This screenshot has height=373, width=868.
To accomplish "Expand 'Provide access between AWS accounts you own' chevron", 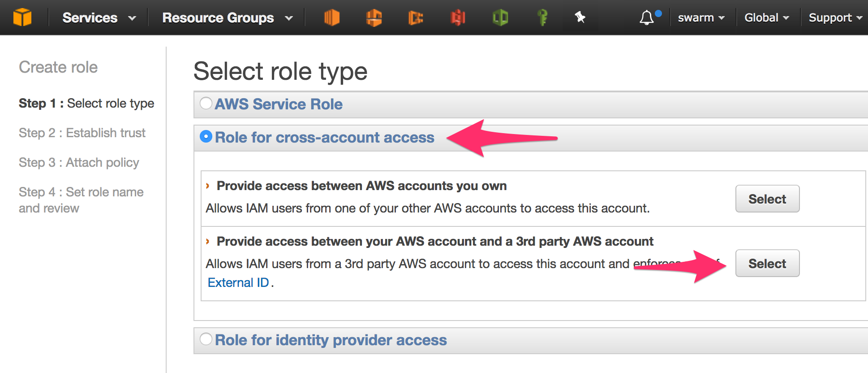I will tap(208, 186).
